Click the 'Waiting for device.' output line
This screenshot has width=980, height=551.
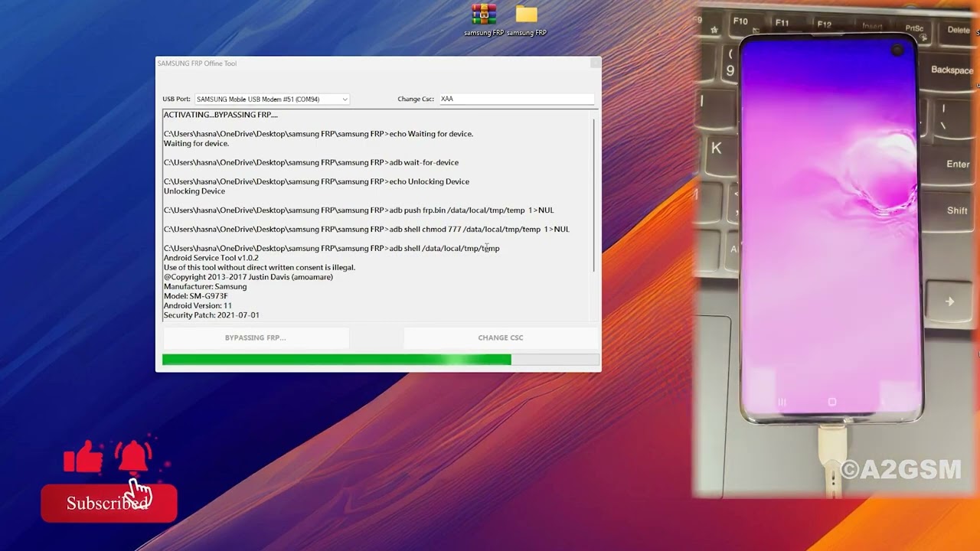click(196, 143)
